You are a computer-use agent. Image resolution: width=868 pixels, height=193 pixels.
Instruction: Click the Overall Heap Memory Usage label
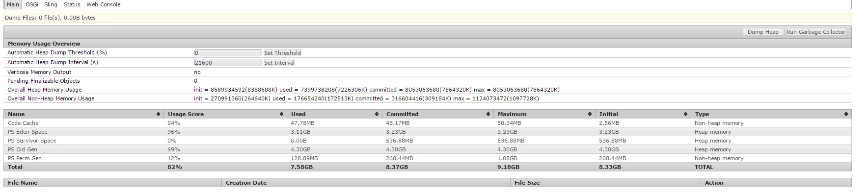(x=45, y=90)
